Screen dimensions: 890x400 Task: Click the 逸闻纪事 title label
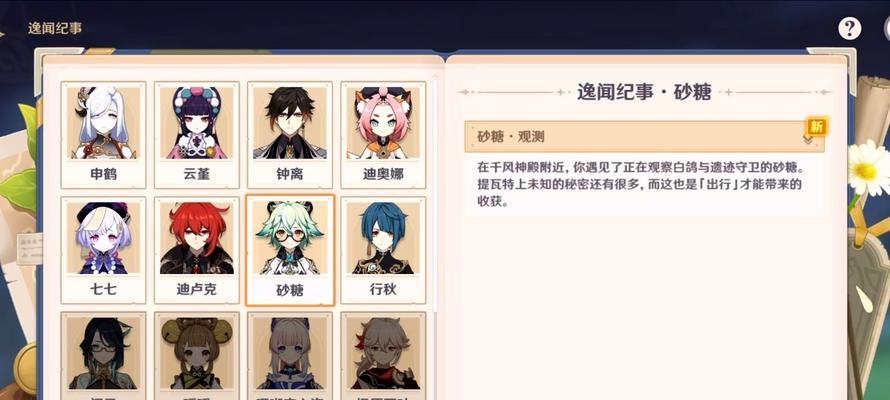(x=55, y=28)
